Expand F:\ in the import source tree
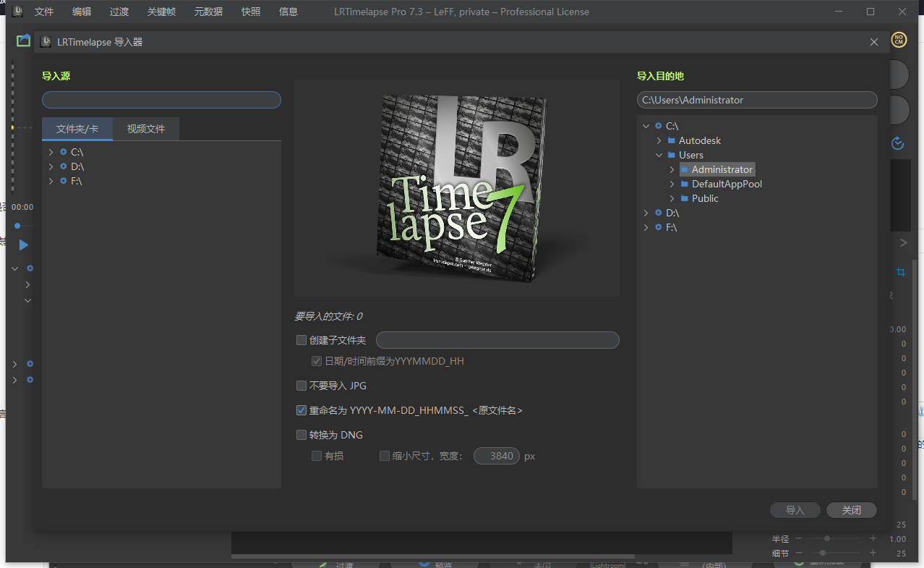924x568 pixels. point(51,181)
